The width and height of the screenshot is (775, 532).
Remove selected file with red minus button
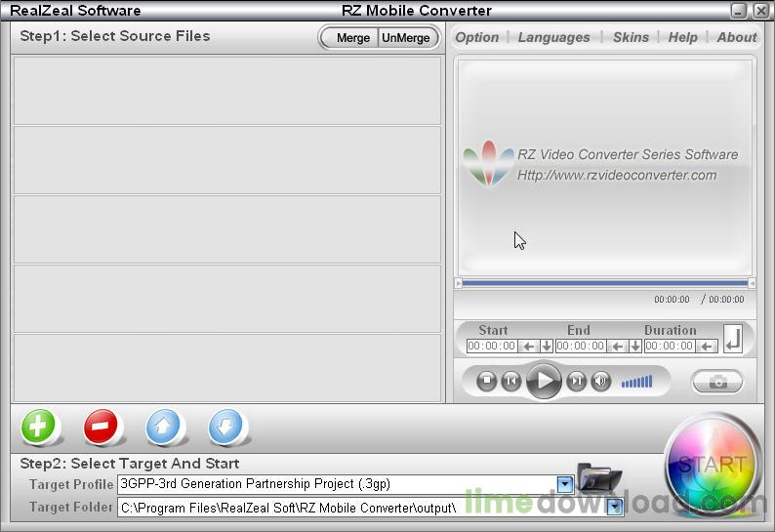101,426
